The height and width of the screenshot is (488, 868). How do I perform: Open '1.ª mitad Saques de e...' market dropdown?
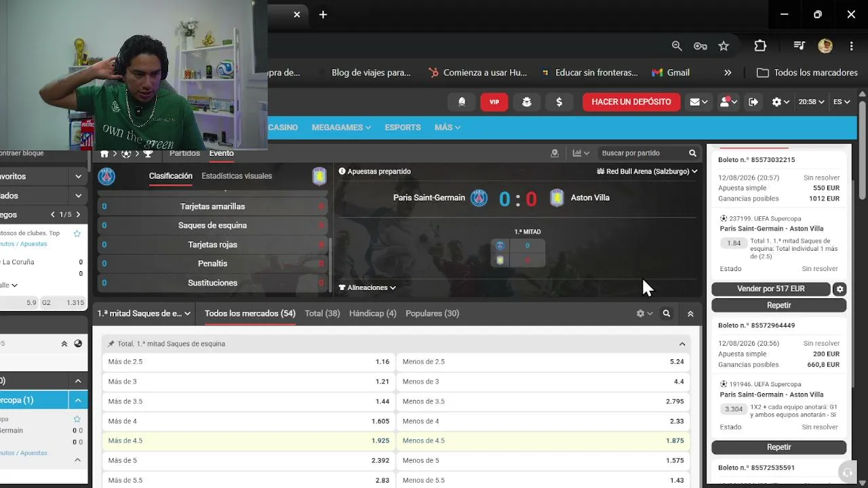(x=144, y=314)
